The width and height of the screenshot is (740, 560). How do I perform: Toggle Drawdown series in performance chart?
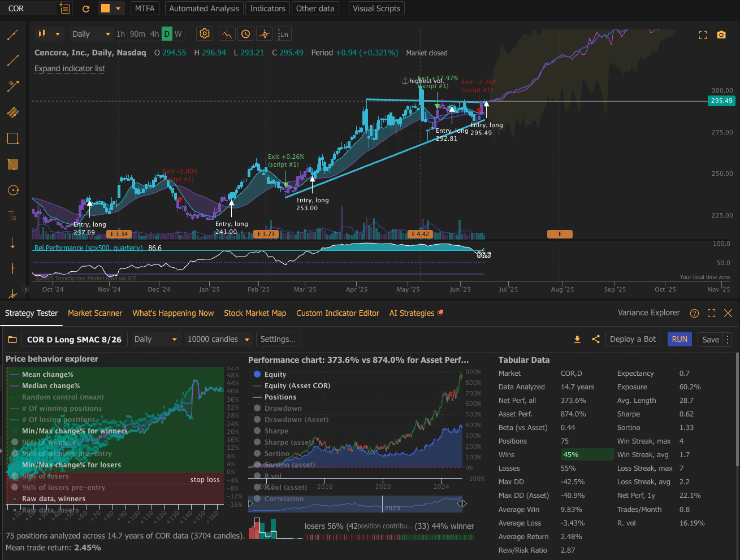coord(278,408)
